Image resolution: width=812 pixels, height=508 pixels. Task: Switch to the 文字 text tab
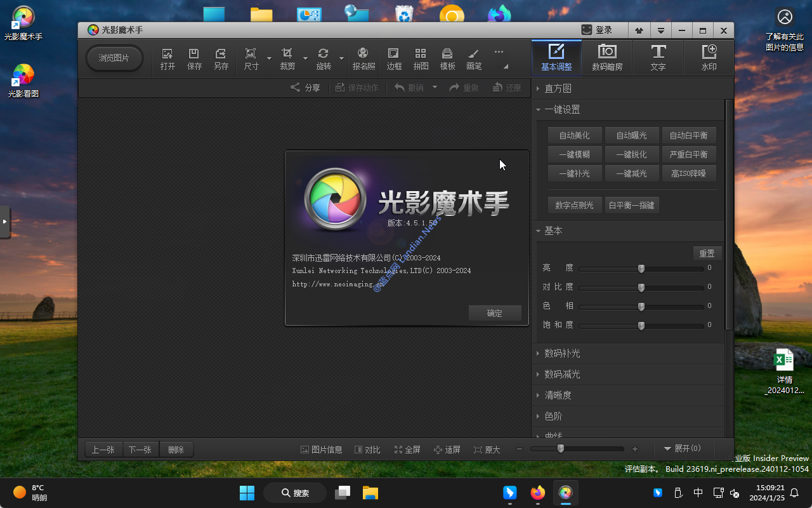[658, 57]
